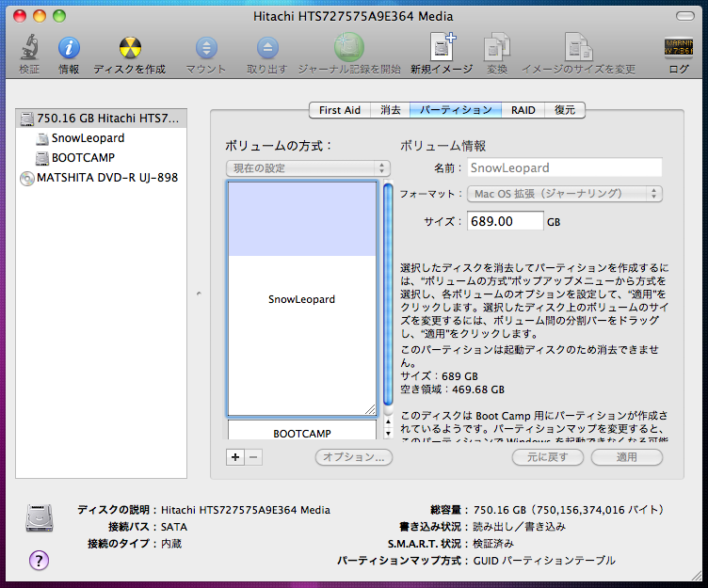Select the BOOTCAMP partition block
The image size is (708, 588).
[301, 431]
